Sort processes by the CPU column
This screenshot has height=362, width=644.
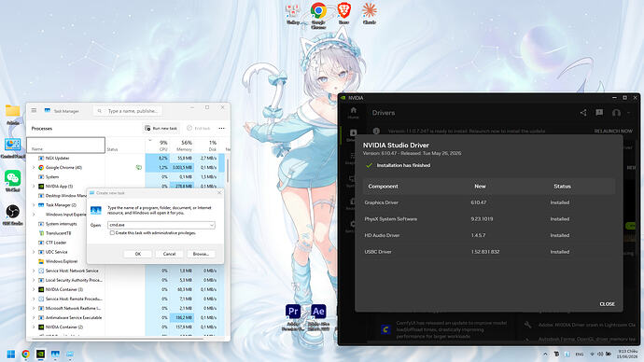pyautogui.click(x=161, y=146)
